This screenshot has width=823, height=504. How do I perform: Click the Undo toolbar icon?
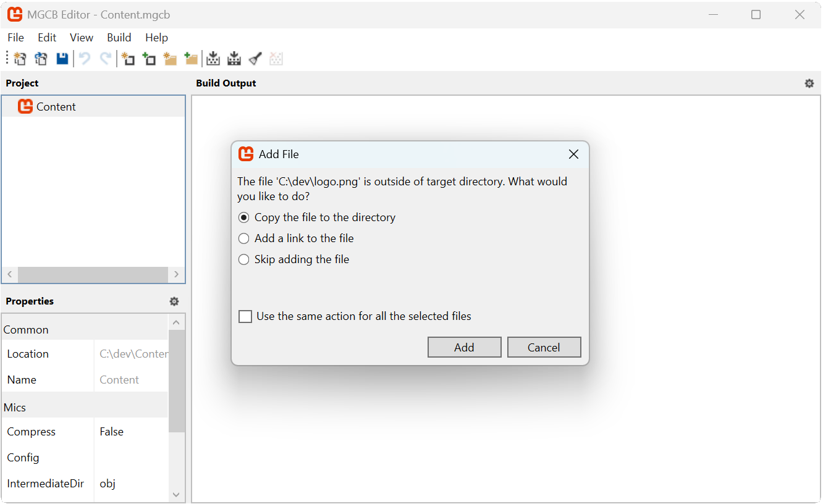pyautogui.click(x=85, y=58)
